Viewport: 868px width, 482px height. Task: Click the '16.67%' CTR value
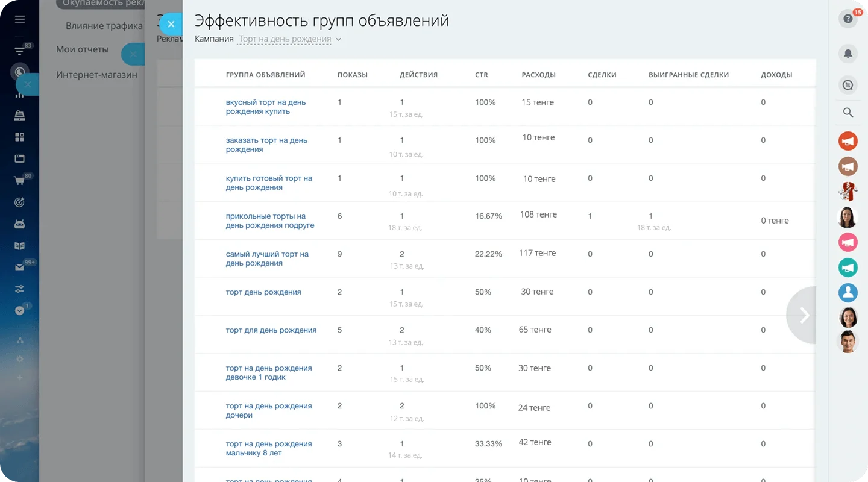[488, 216]
